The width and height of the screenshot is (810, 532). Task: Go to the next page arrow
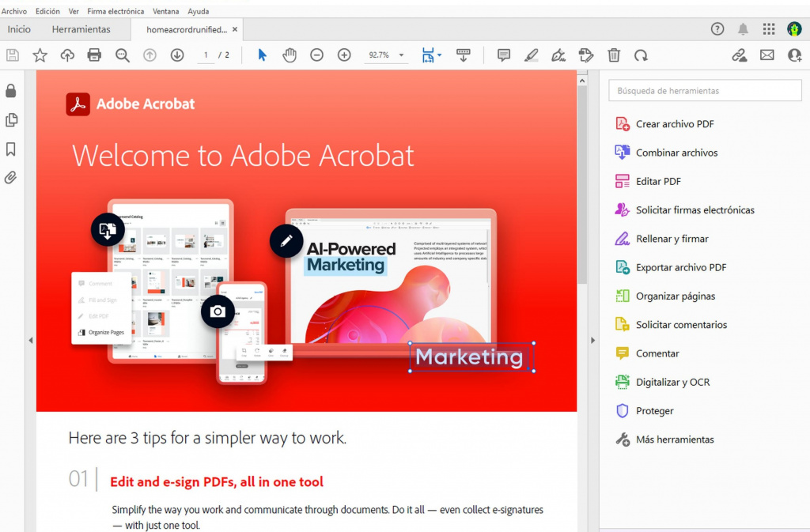(177, 55)
